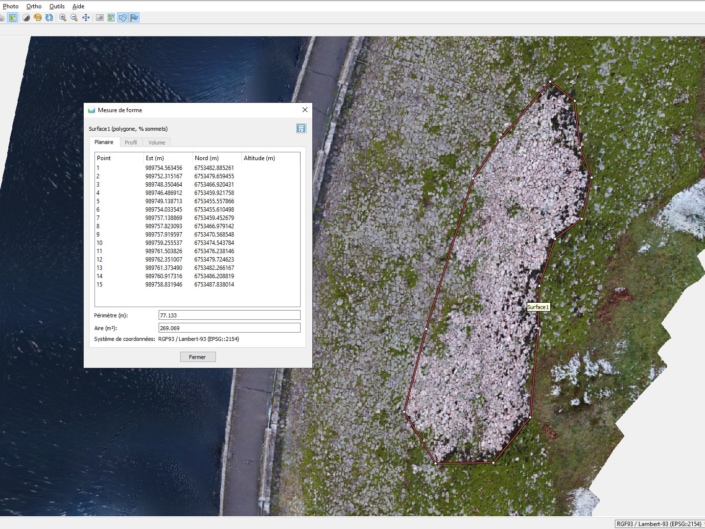705x529 pixels.
Task: Open the Aide menu
Action: click(x=78, y=6)
